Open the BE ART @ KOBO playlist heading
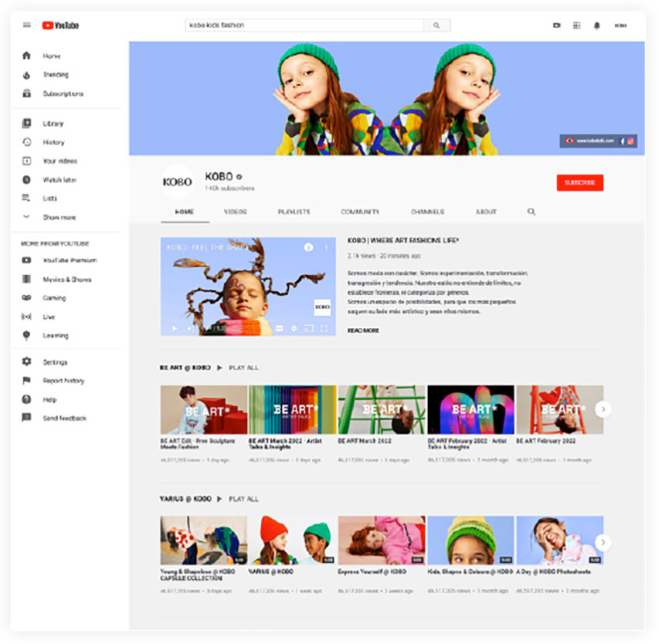The width and height of the screenshot is (659, 644). tap(185, 368)
